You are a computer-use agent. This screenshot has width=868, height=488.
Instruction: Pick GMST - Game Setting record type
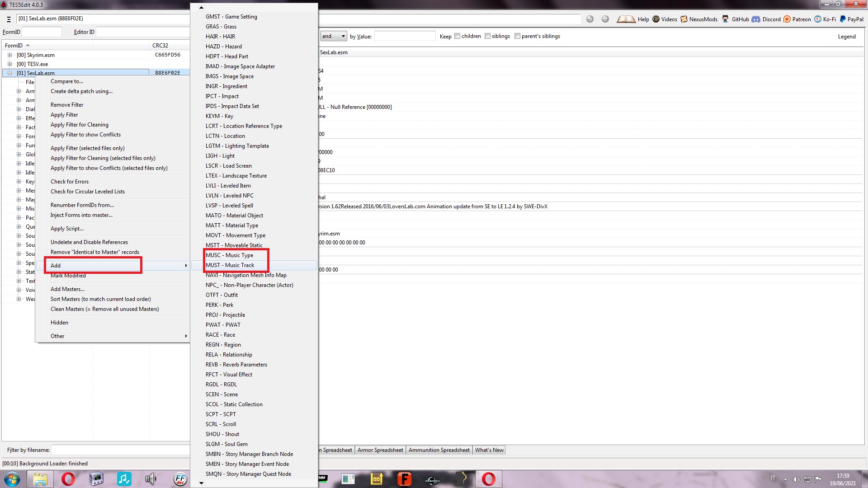click(x=231, y=17)
